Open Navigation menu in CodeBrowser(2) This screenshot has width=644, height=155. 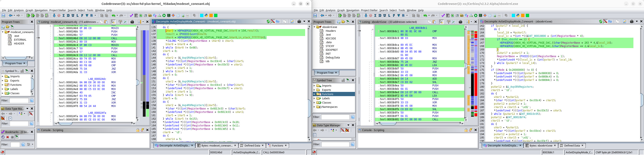pos(353,10)
